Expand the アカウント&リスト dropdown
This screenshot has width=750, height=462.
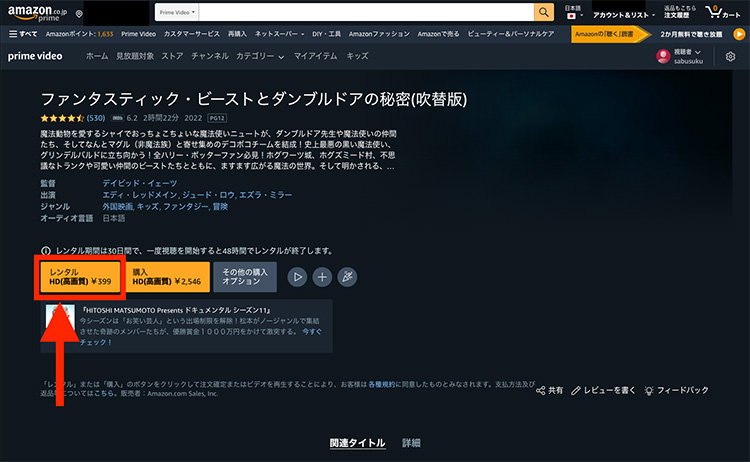pos(624,15)
